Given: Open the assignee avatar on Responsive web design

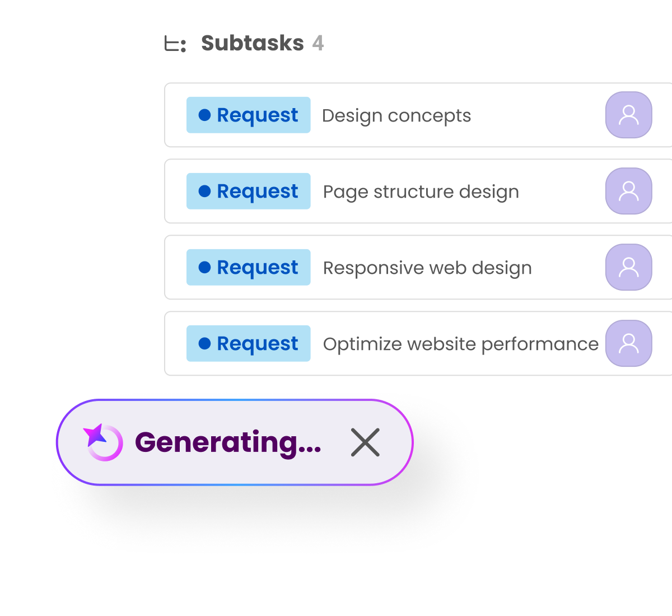Looking at the screenshot, I should pyautogui.click(x=629, y=267).
